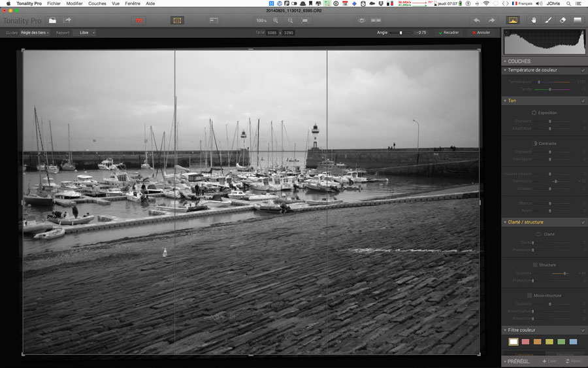Viewport: 588px width, 368px height.
Task: Apply crop with the Recadrer button
Action: 449,33
